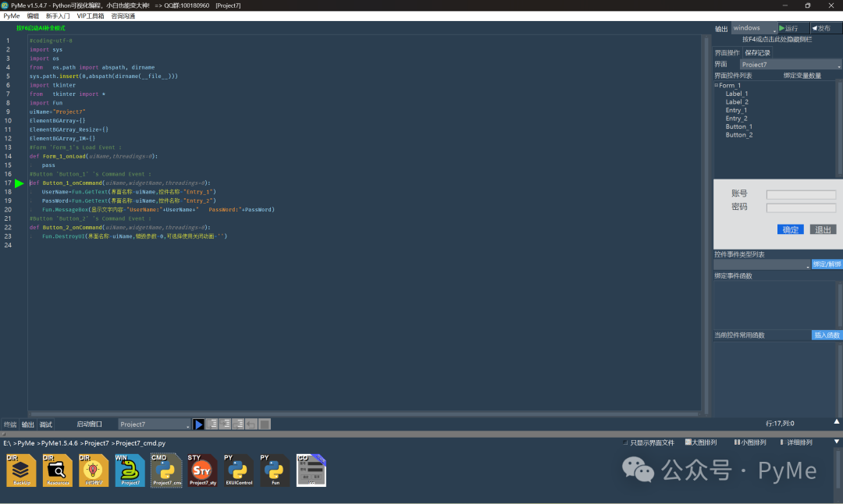Image resolution: width=843 pixels, height=504 pixels.
Task: Click the blue run arrow beside 启动窗口
Action: click(x=199, y=424)
